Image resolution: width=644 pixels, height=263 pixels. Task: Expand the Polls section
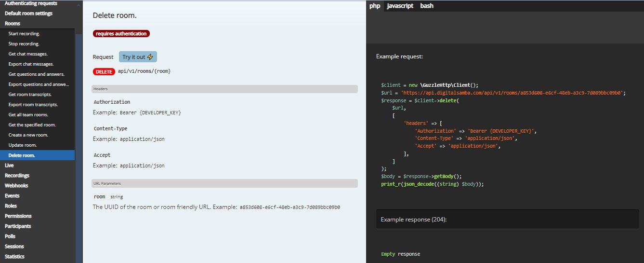(x=10, y=236)
